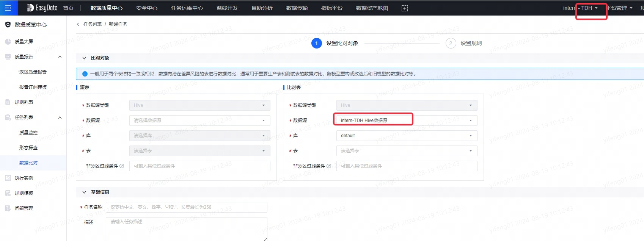The height and width of the screenshot is (241, 644).
Task: Collapse the 质量报告 sidebar group
Action: 60,57
